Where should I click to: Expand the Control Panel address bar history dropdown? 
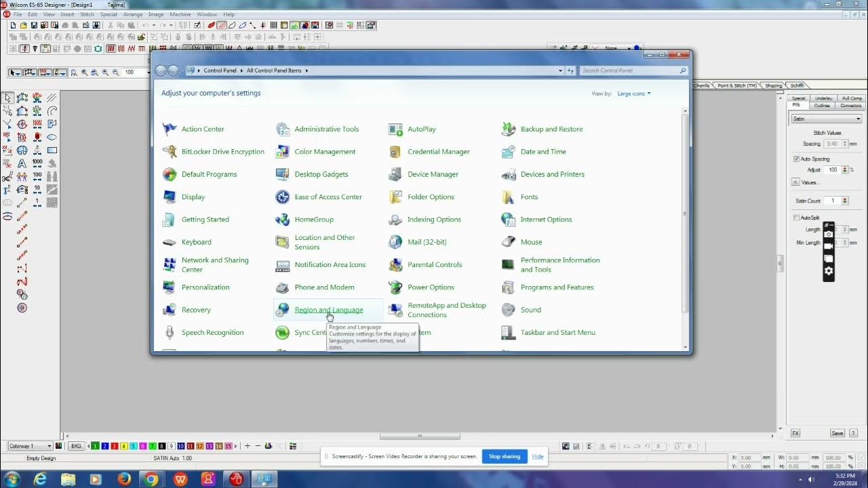pyautogui.click(x=560, y=70)
